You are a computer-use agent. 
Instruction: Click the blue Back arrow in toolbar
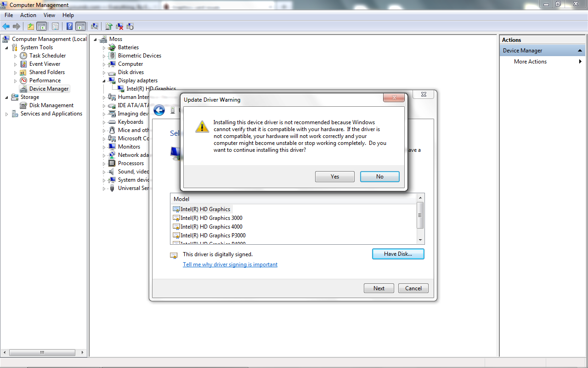tap(6, 26)
